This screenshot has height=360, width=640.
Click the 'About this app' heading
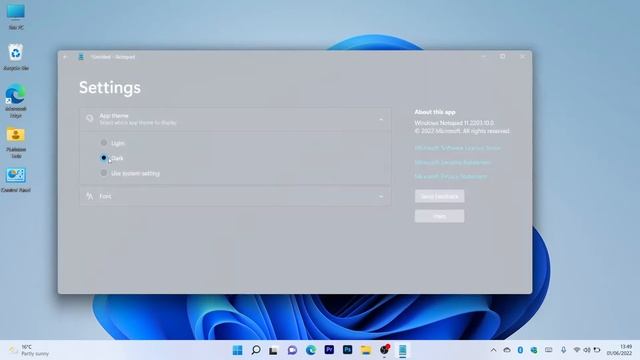coord(435,112)
